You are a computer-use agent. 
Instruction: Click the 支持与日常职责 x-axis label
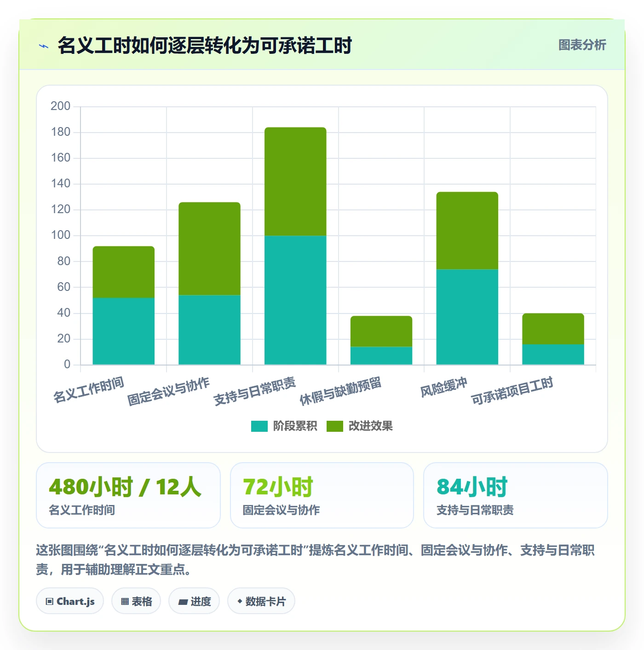pyautogui.click(x=254, y=391)
